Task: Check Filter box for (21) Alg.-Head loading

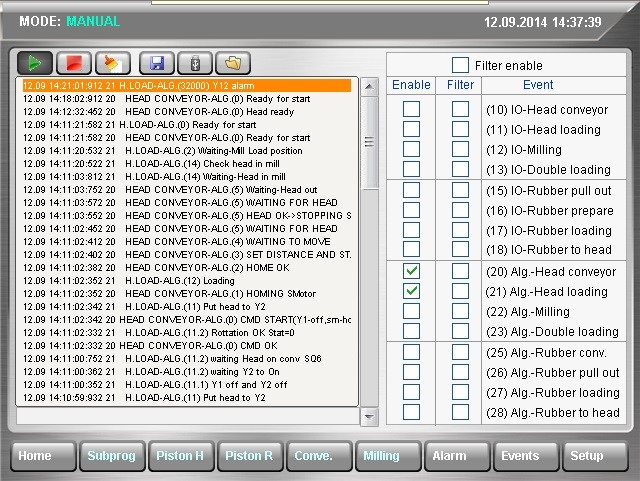Action: 460,291
